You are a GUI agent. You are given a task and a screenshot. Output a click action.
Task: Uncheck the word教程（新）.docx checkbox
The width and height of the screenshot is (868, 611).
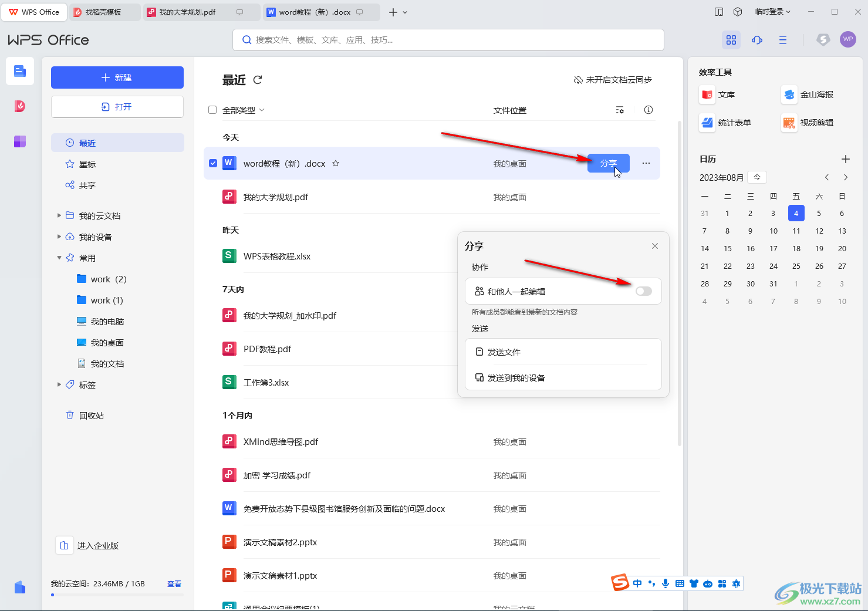coord(213,163)
